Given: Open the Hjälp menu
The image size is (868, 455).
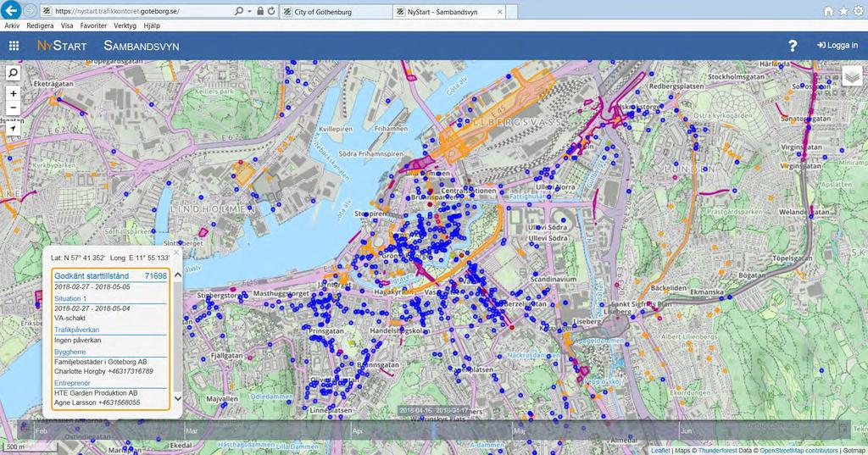Looking at the screenshot, I should point(152,25).
